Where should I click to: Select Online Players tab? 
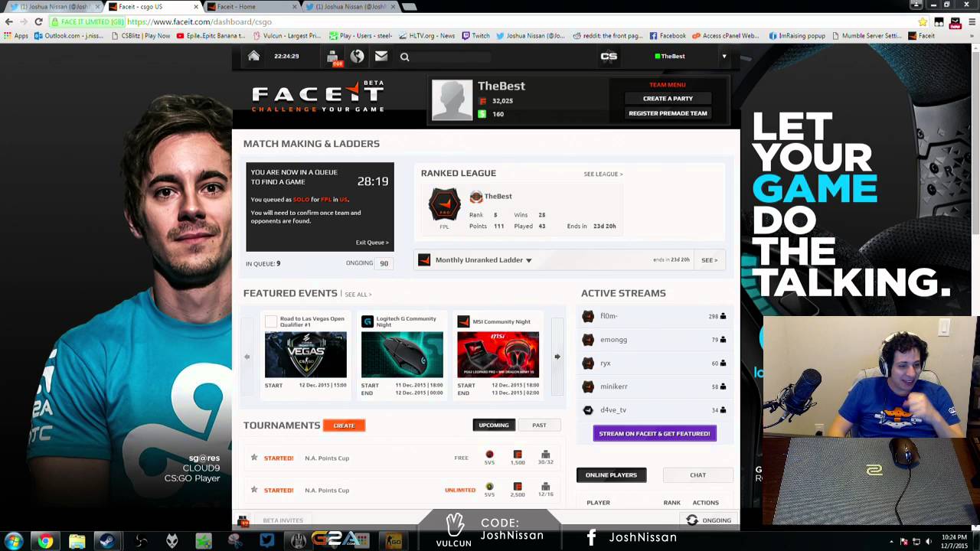tap(611, 475)
